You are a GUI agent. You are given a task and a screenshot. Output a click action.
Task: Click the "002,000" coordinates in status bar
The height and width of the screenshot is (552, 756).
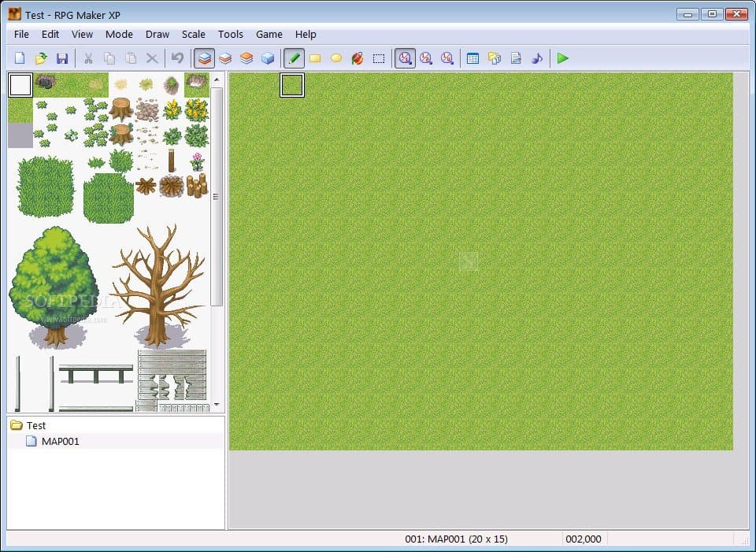tap(584, 539)
